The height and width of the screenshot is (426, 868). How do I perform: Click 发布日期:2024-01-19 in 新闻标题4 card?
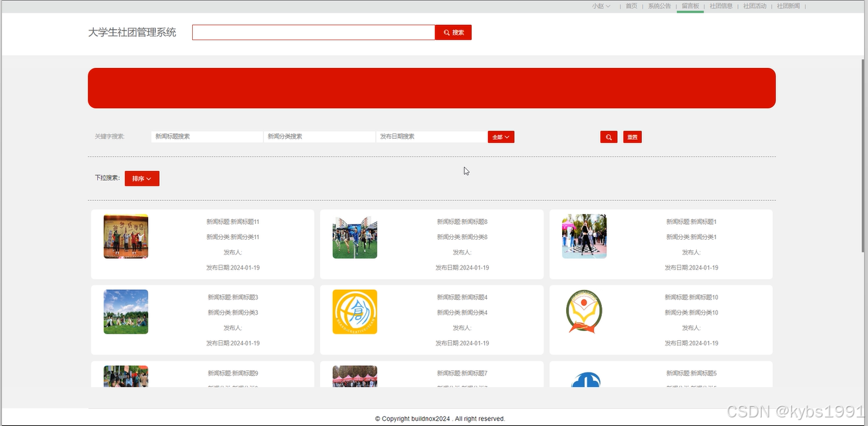(x=462, y=343)
